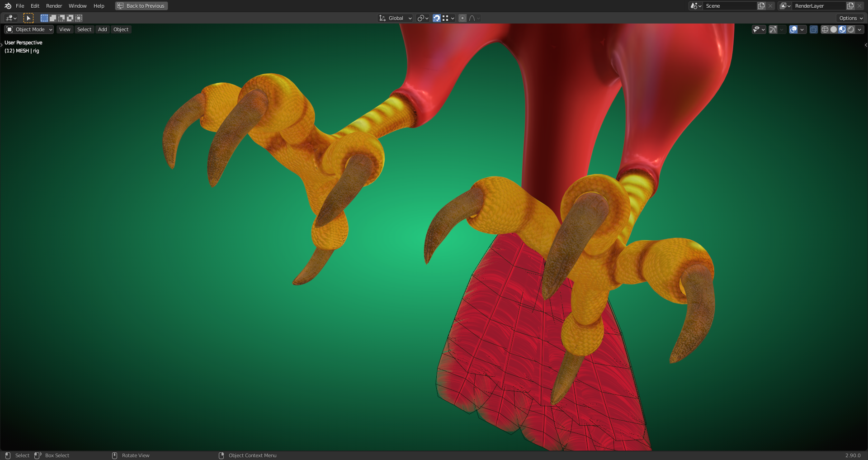Open the viewport Object menu
This screenshot has height=460, width=868.
tap(121, 29)
